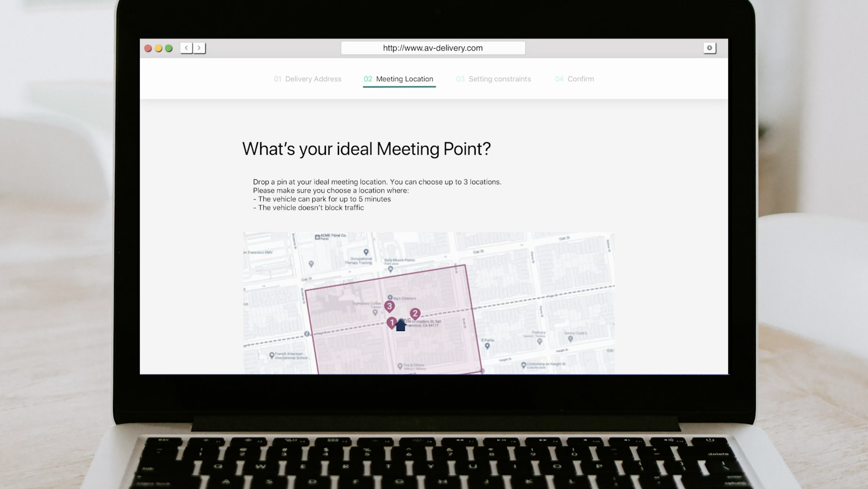
Task: Select the 02 Meeting Location tab
Action: pos(399,79)
